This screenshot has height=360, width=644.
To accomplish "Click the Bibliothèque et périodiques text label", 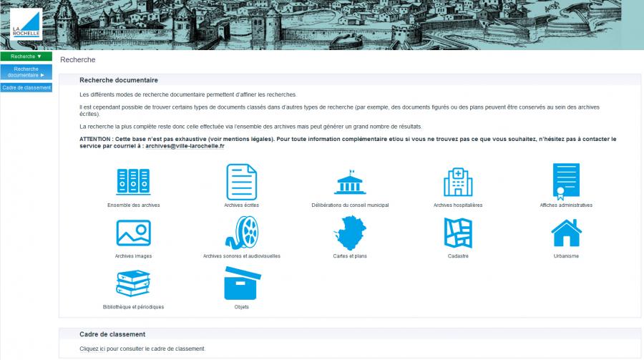I will [x=134, y=307].
